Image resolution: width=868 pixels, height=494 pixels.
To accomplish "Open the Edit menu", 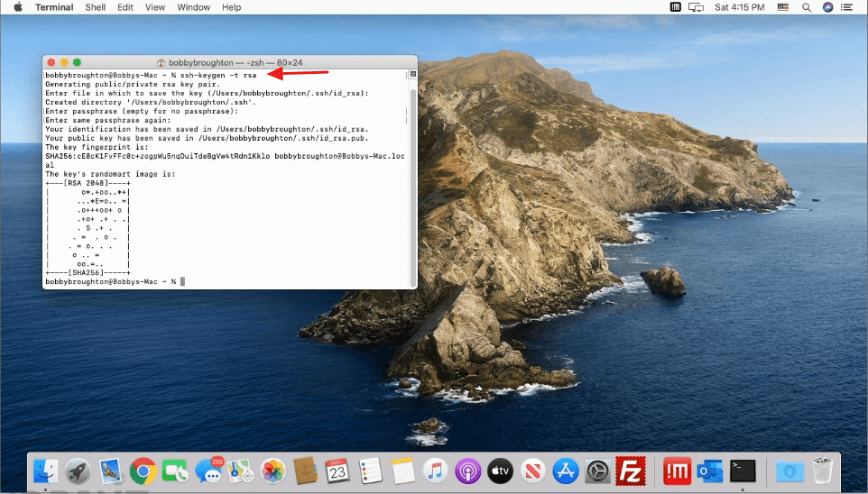I will pyautogui.click(x=125, y=7).
